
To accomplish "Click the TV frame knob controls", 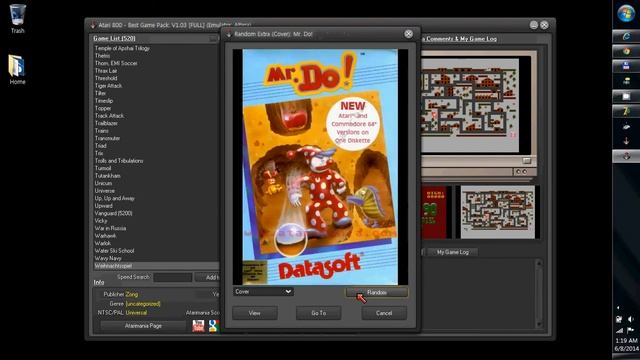I will click(x=521, y=172).
